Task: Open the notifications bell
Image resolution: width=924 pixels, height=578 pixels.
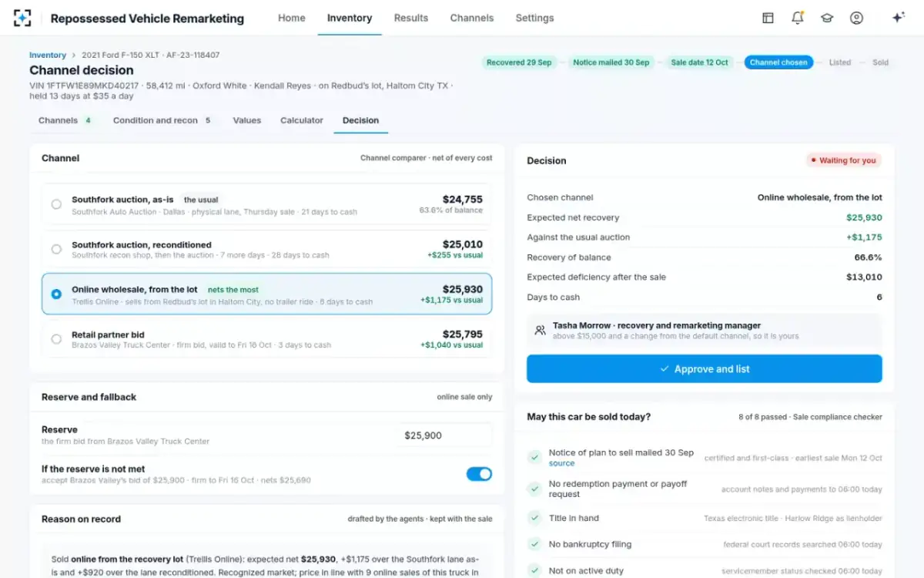Action: pyautogui.click(x=798, y=18)
